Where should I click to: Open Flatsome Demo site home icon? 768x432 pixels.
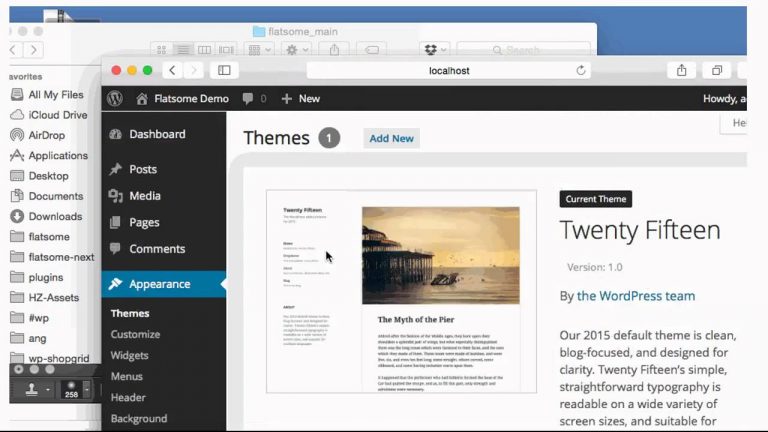point(142,99)
